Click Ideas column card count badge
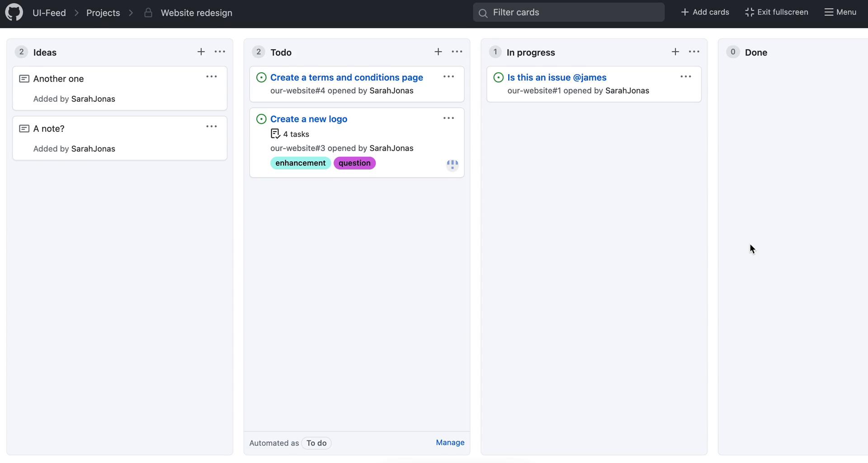The image size is (868, 463). [21, 52]
